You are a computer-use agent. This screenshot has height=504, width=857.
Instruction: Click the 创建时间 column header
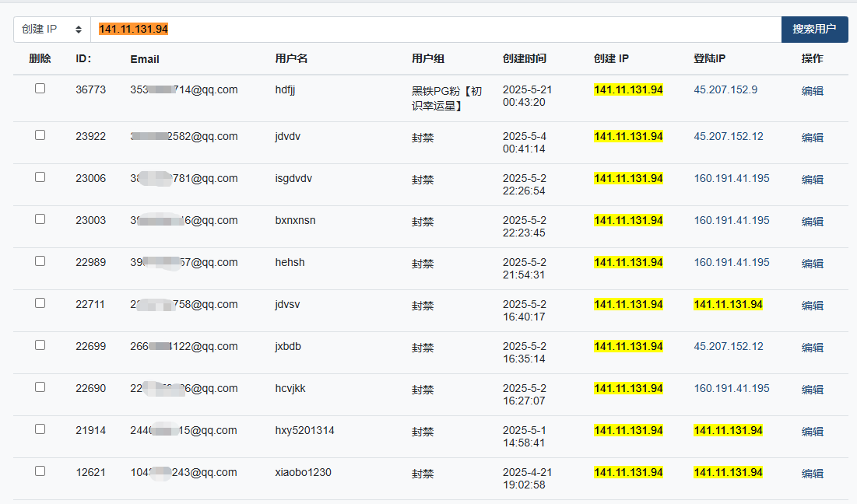click(x=525, y=59)
